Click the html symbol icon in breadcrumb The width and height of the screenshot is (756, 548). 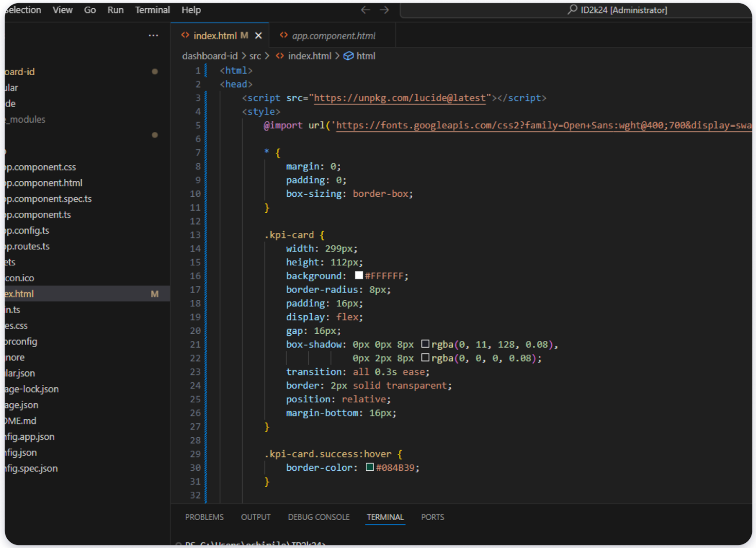pos(348,56)
